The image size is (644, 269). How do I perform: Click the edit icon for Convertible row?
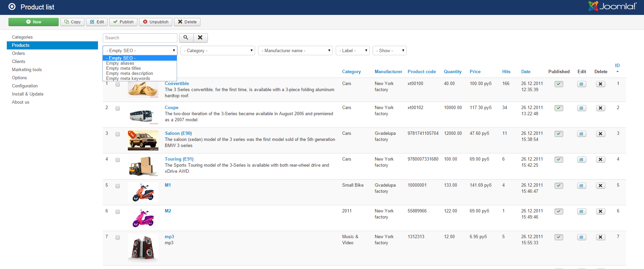pos(581,84)
